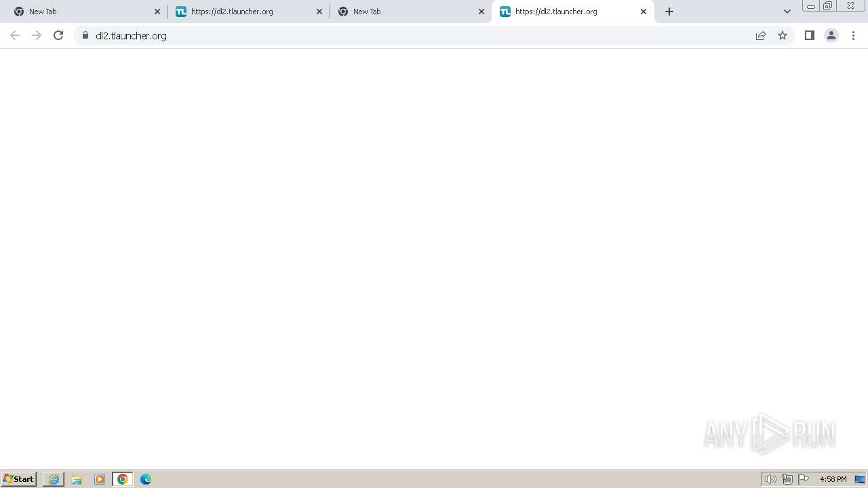Close the Chrome window
This screenshot has height=488, width=868.
point(850,6)
